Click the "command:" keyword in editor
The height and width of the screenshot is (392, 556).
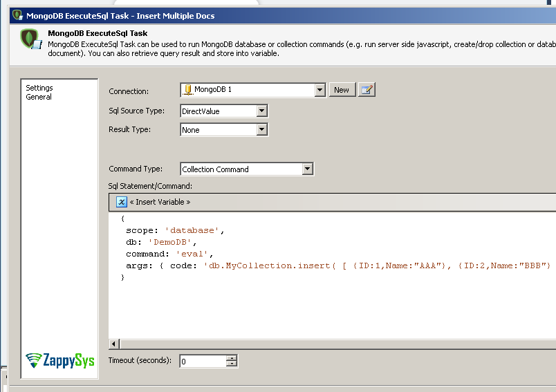pyautogui.click(x=147, y=254)
